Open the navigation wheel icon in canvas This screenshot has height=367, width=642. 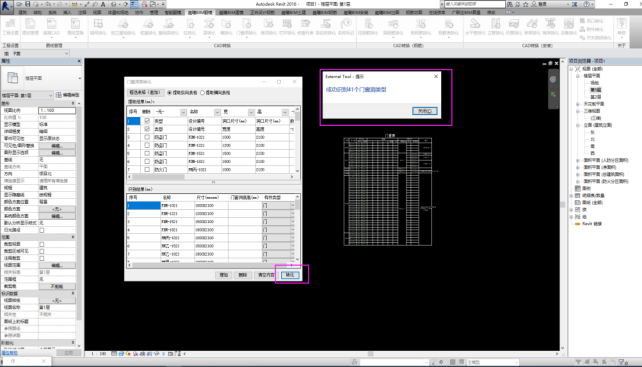[553, 79]
